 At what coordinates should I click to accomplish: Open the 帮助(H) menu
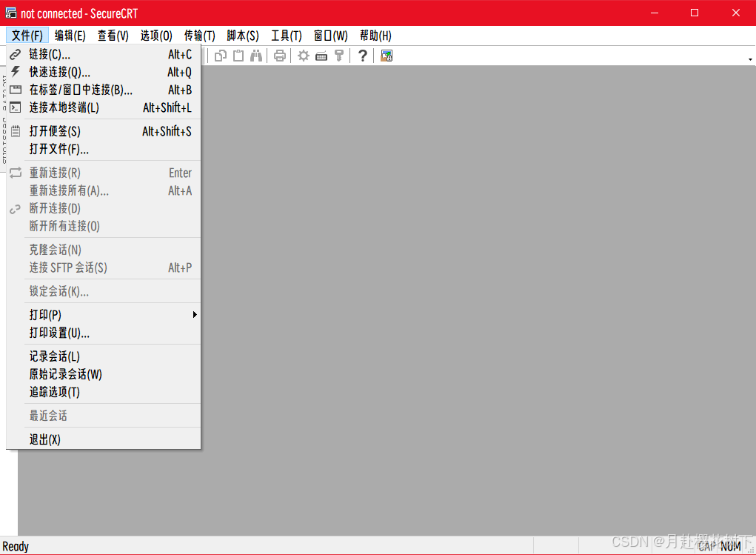[x=375, y=36]
